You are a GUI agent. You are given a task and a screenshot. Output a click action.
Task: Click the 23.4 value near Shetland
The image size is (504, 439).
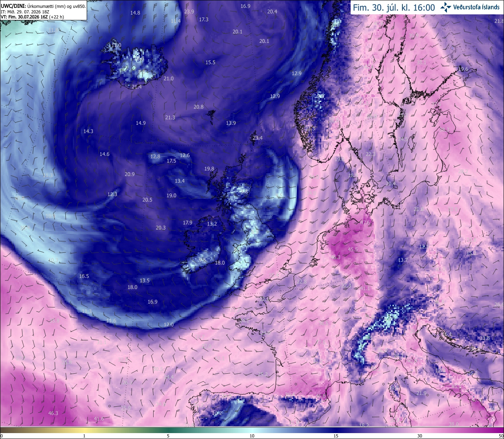258,138
